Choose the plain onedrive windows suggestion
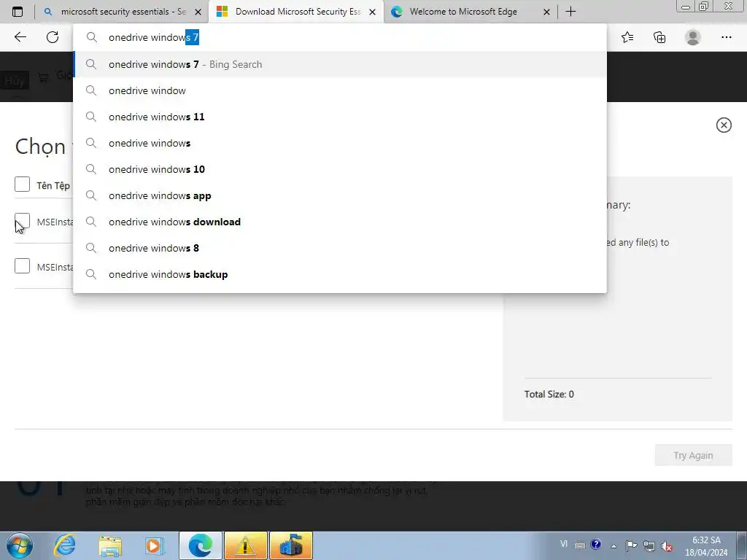Viewport: 747px width, 560px height. (340, 143)
